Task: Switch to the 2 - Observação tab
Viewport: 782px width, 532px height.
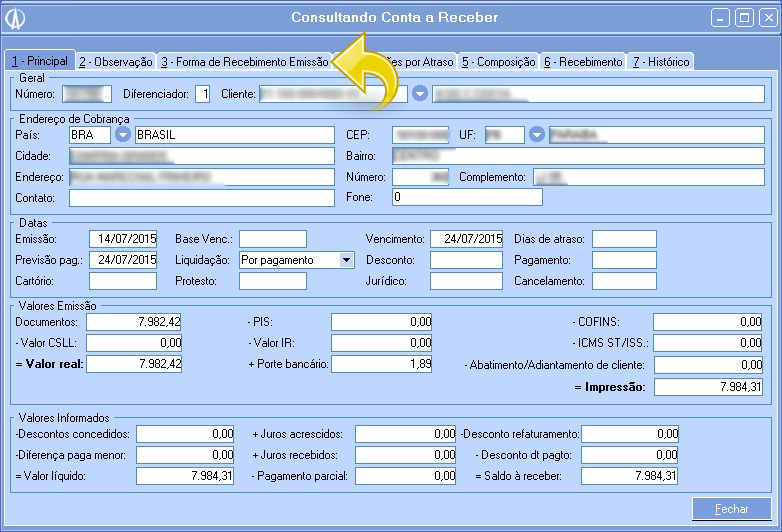Action: pyautogui.click(x=116, y=62)
